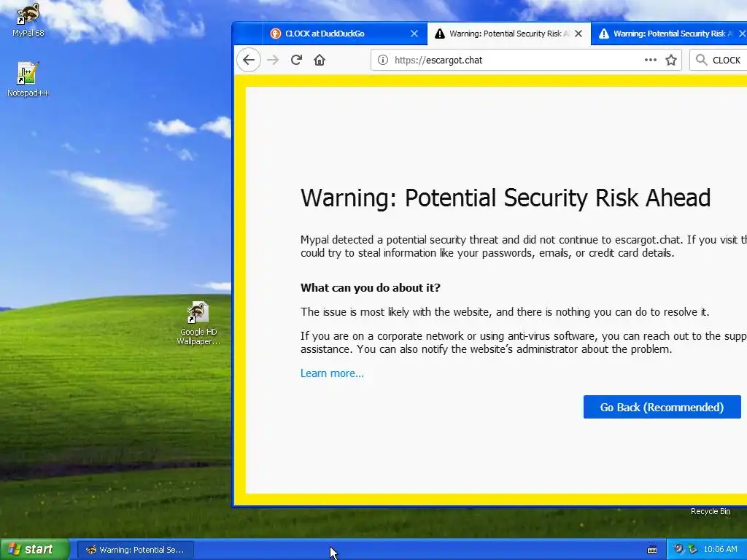Open the Learn more... link

(x=332, y=373)
